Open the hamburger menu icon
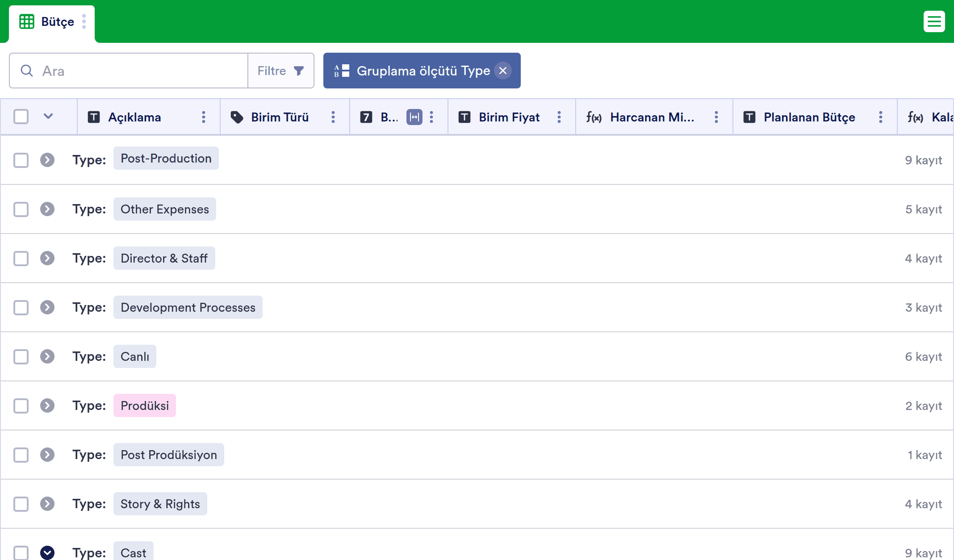 click(934, 21)
